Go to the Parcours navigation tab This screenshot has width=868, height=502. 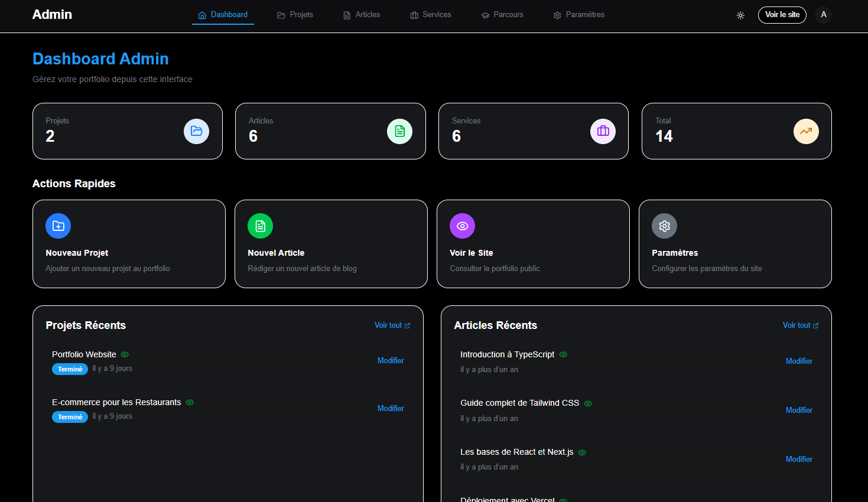coord(502,15)
